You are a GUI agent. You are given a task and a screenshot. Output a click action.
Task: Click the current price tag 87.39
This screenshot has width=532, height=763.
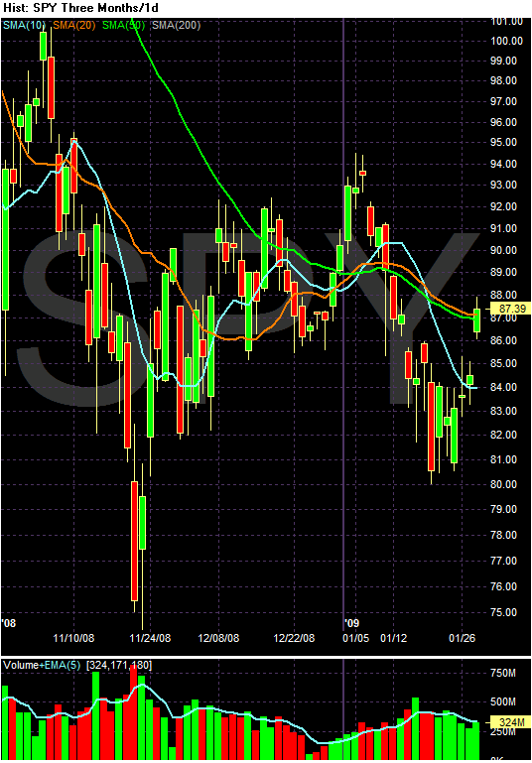pos(512,309)
